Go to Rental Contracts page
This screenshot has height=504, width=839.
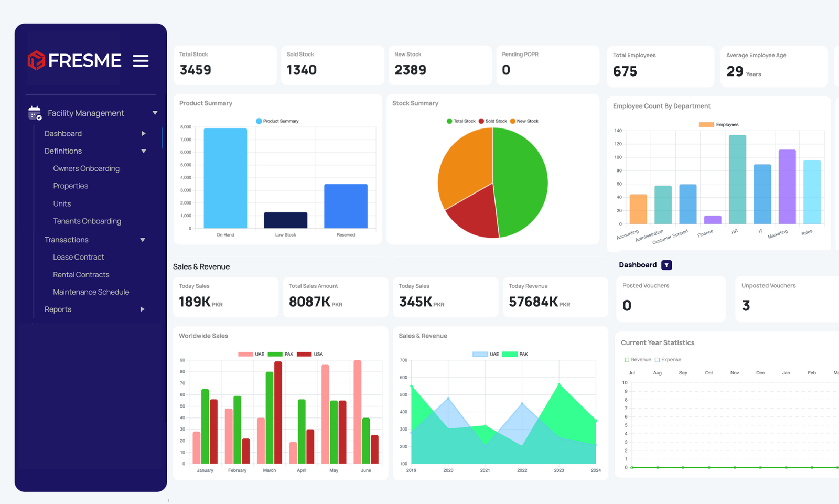point(81,275)
